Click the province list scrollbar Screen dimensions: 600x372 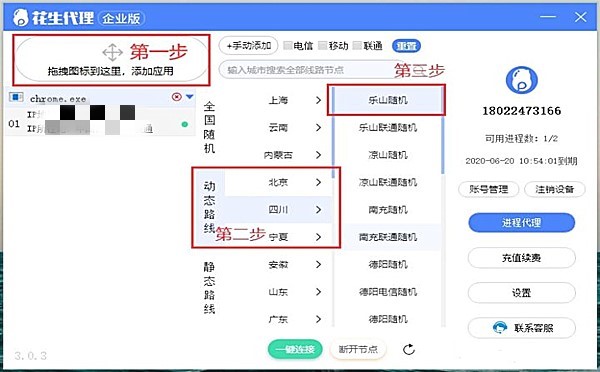[x=333, y=134]
